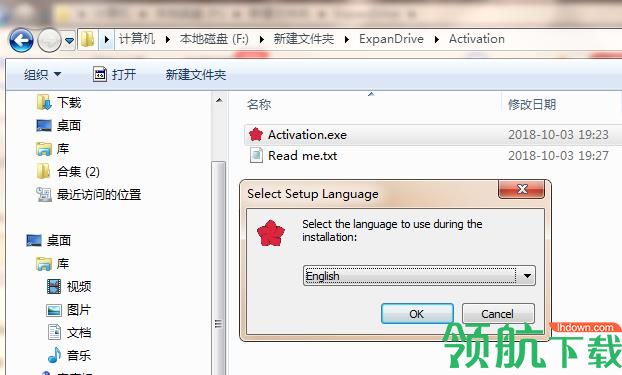Click the Activation breadcrumb segment

tap(477, 39)
